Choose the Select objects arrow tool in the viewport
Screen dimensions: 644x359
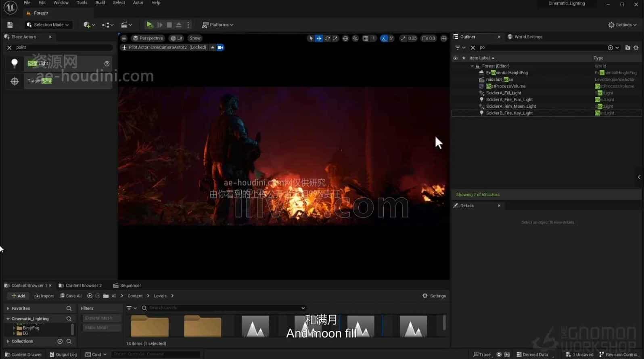(x=311, y=38)
